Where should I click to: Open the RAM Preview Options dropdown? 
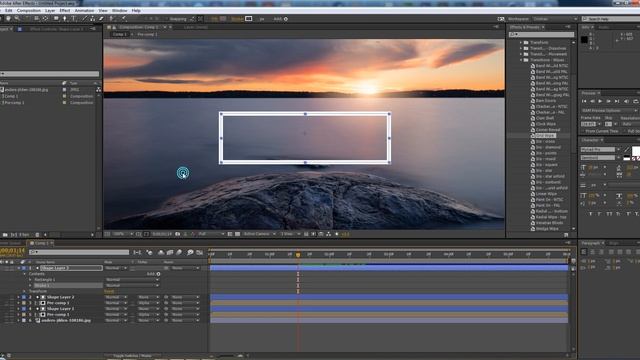609,111
